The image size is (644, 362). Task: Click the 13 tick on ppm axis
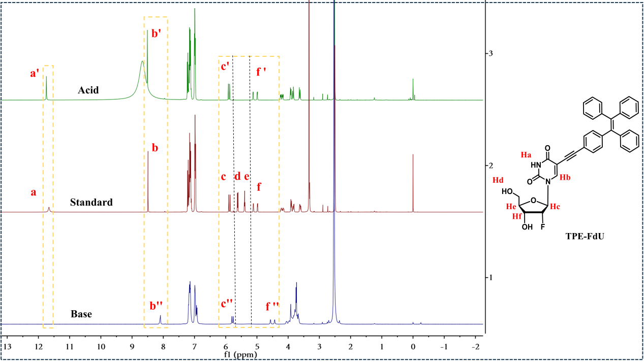pos(7,346)
